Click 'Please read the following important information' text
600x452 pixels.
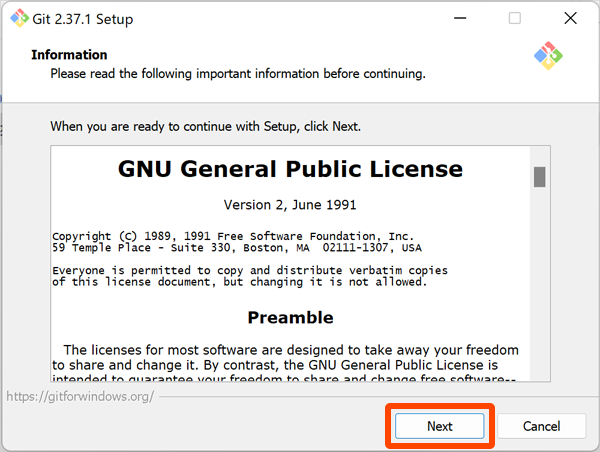[x=238, y=73]
